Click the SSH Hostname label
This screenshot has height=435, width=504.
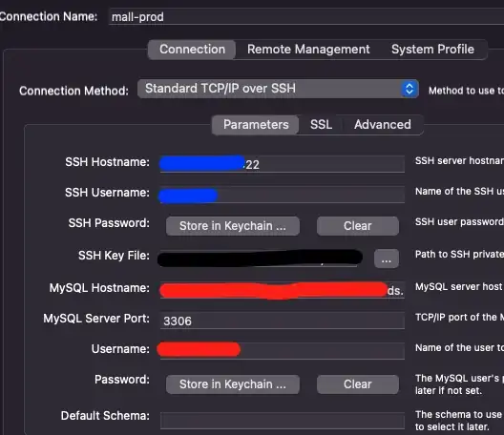107,162
